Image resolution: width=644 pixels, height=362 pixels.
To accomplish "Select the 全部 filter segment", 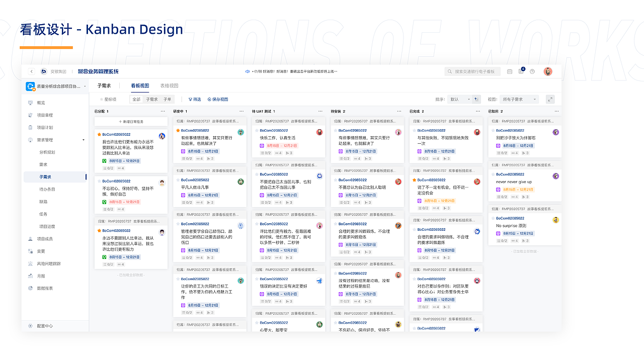I will (x=136, y=100).
